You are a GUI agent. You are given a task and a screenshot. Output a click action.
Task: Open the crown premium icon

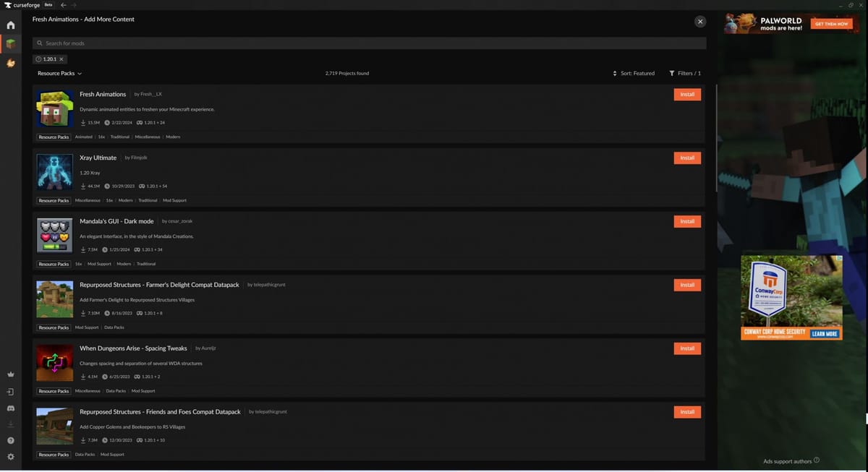(10, 374)
